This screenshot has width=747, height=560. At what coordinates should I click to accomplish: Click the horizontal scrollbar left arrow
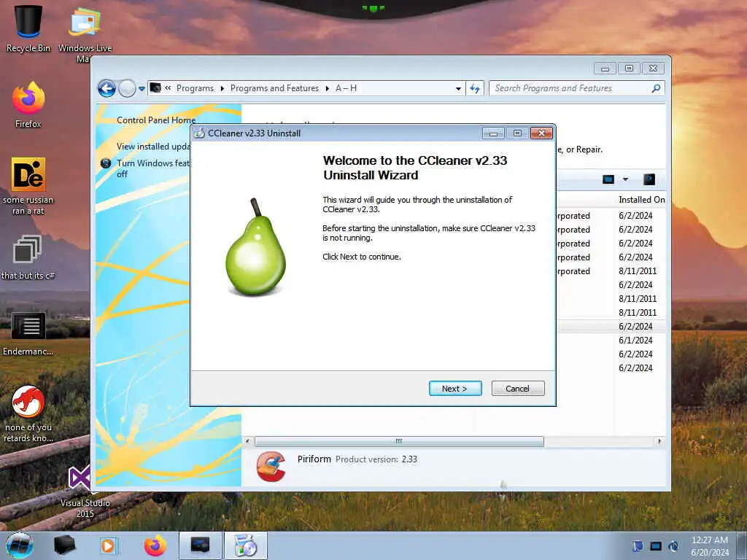point(247,441)
